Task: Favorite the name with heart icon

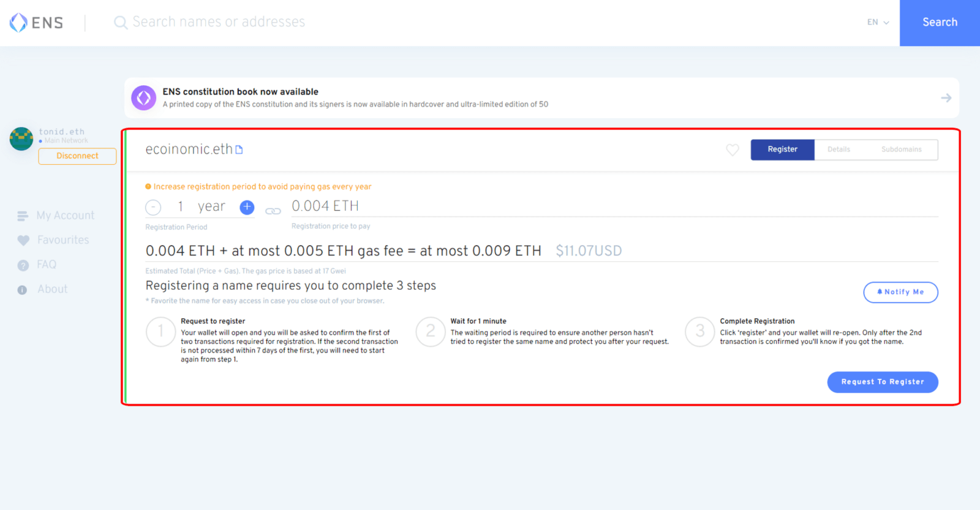Action: click(732, 150)
